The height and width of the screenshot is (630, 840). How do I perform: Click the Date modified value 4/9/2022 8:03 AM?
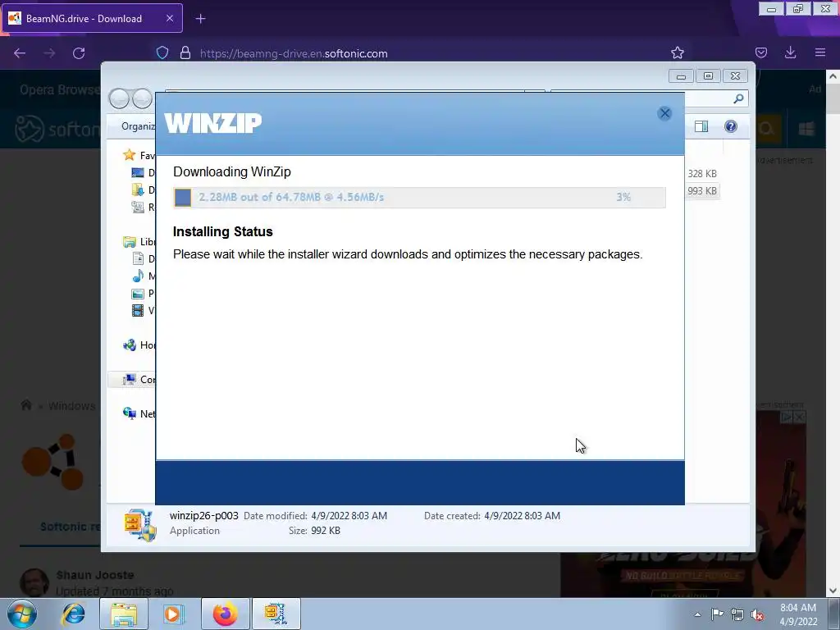click(x=349, y=516)
